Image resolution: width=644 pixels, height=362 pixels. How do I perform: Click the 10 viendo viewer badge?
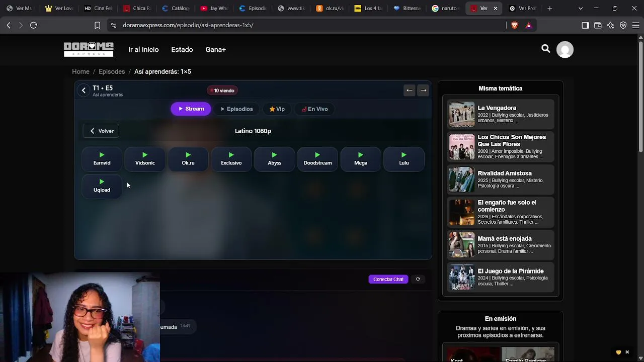222,90
